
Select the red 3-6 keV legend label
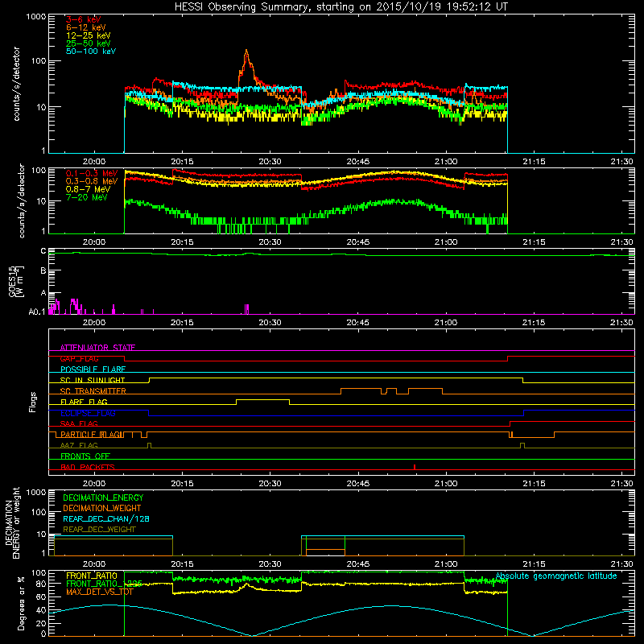(x=84, y=19)
